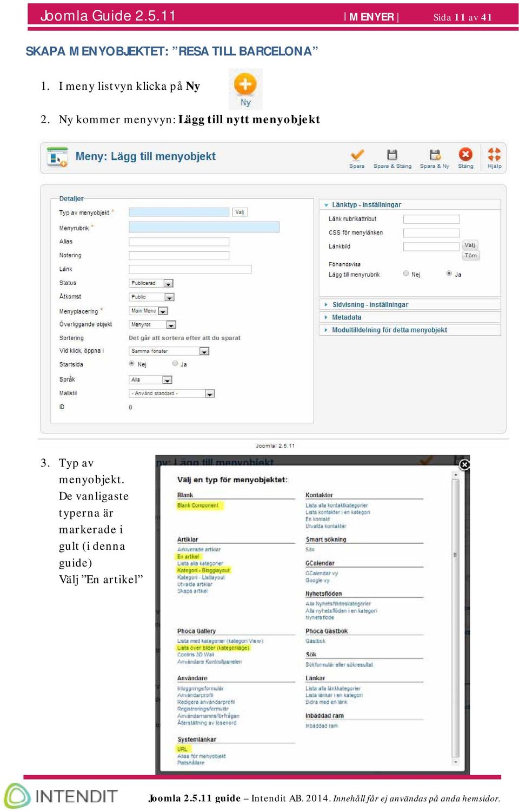
Task: Choose GCalendar vy link
Action: click(322, 574)
